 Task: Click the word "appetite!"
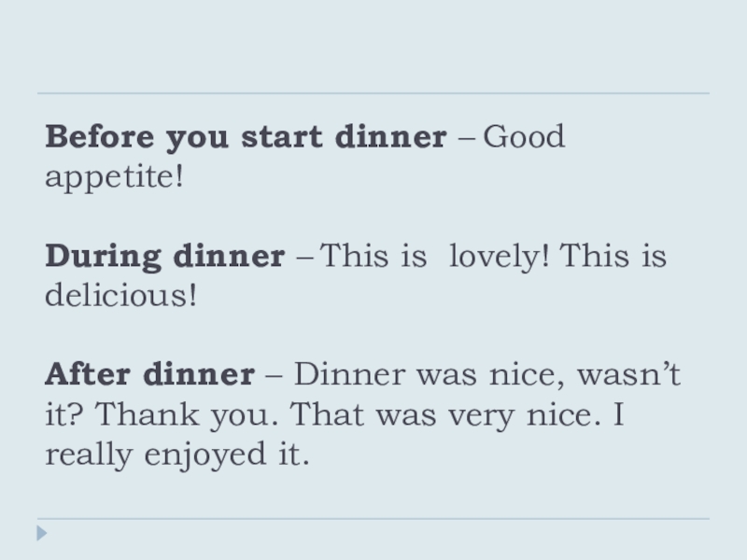(x=113, y=177)
